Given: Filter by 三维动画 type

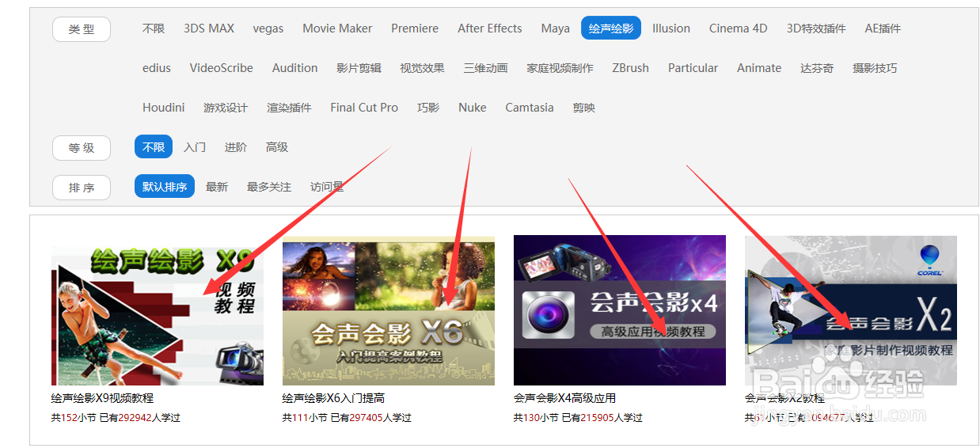Looking at the screenshot, I should [486, 68].
